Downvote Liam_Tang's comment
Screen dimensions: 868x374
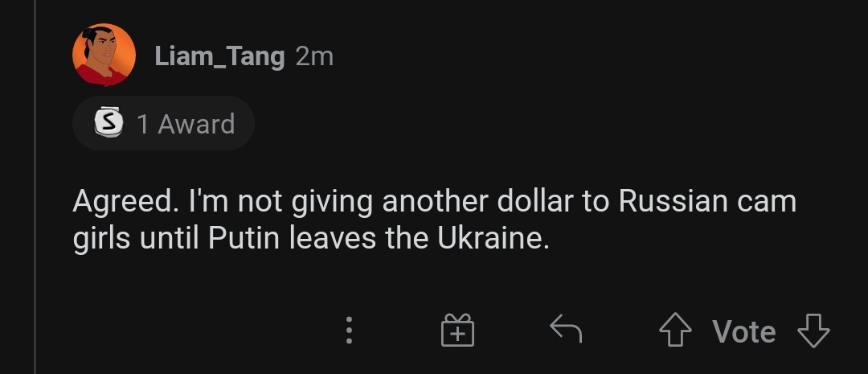813,331
